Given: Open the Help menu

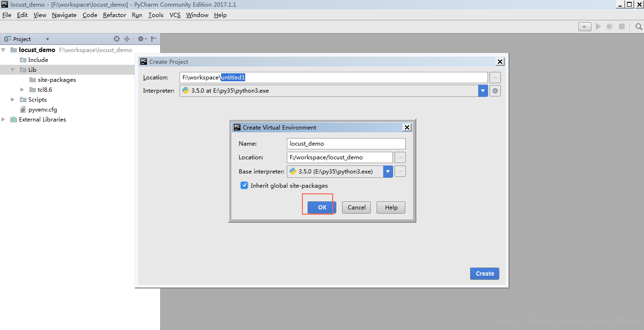Looking at the screenshot, I should click(x=220, y=15).
